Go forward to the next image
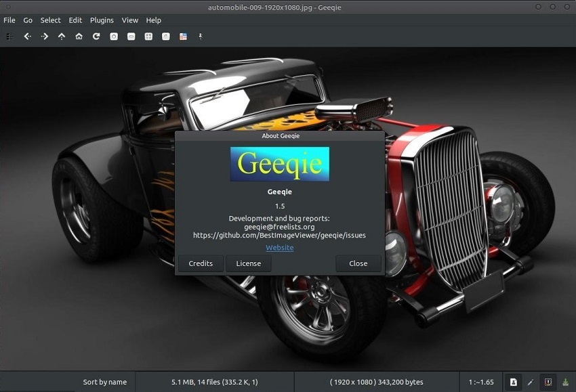Screen dimensions: 576x392 [x=43, y=37]
